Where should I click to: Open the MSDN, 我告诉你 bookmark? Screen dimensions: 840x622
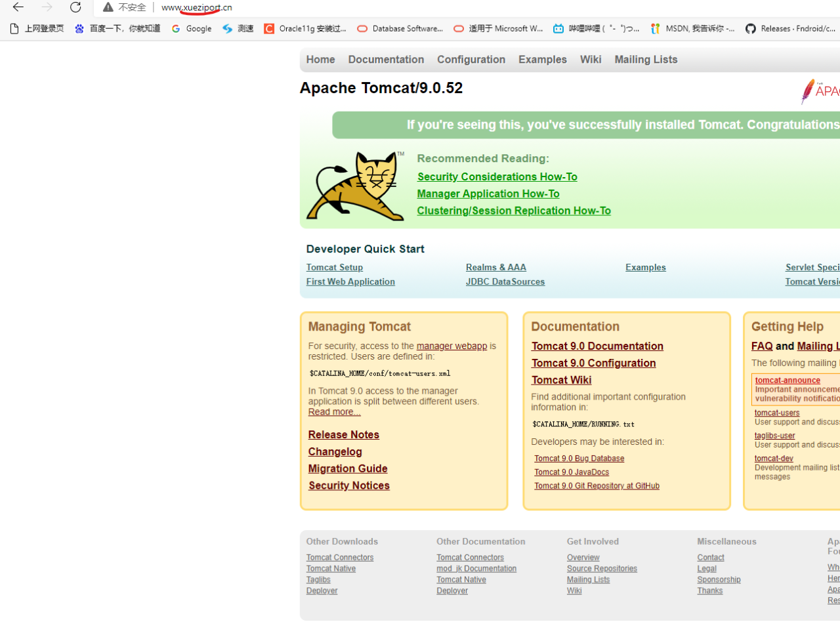click(x=692, y=28)
